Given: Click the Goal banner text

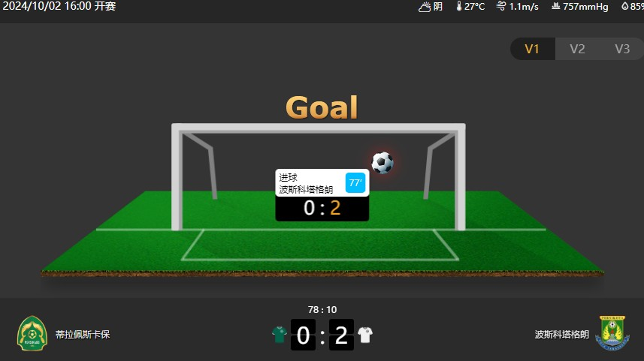Looking at the screenshot, I should tap(322, 107).
